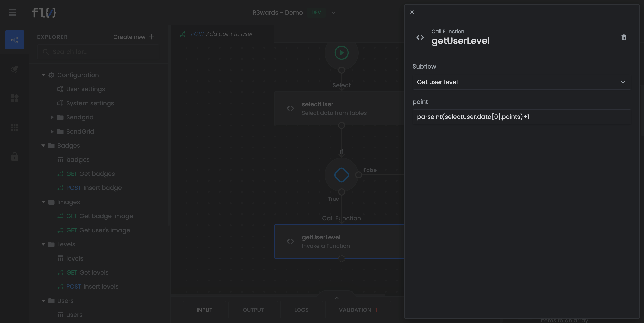This screenshot has width=644, height=323.
Task: Open GET Get badges flow
Action: (90, 174)
